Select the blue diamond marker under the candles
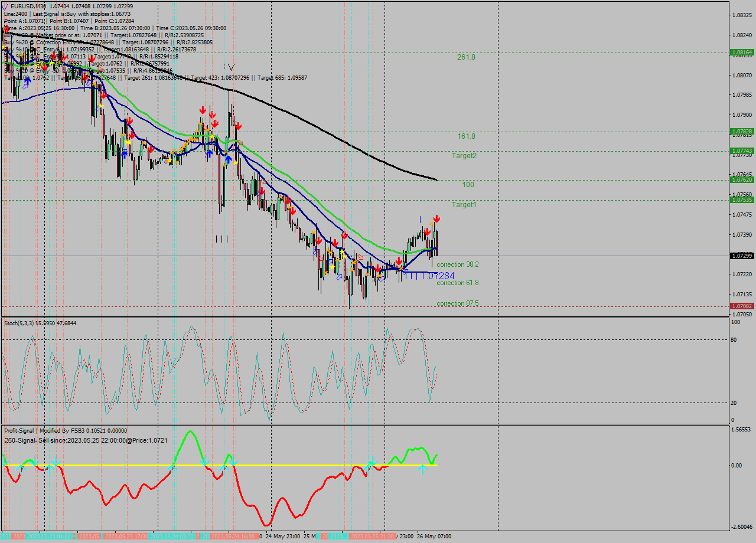Screen dimensions: 756x543 (340, 277)
